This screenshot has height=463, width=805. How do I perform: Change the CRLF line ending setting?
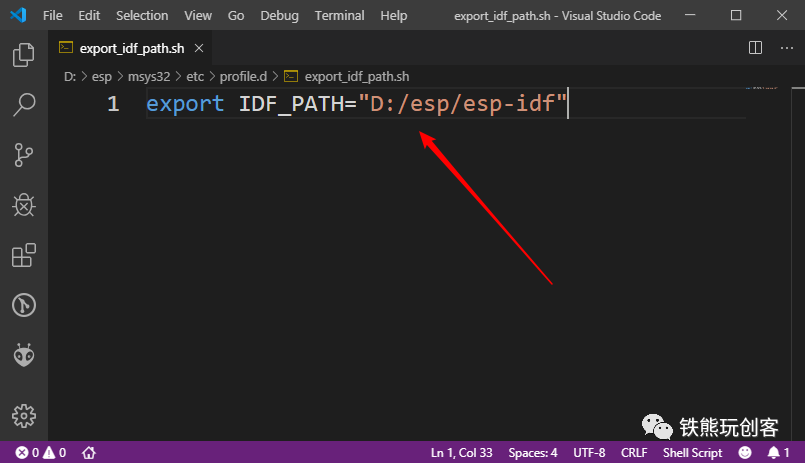(x=634, y=453)
